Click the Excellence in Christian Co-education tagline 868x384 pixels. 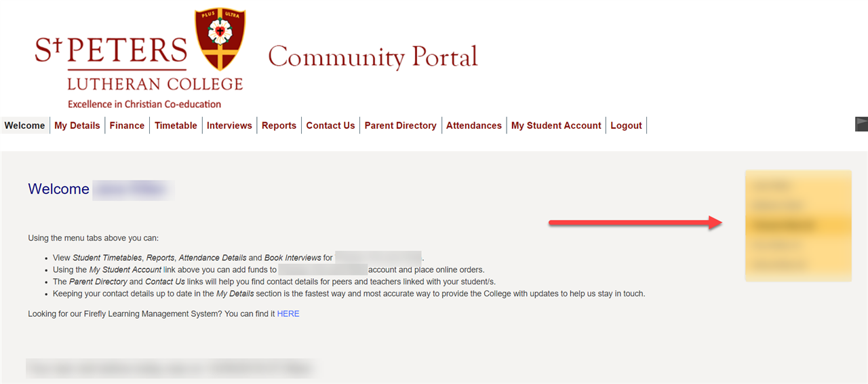coord(144,104)
